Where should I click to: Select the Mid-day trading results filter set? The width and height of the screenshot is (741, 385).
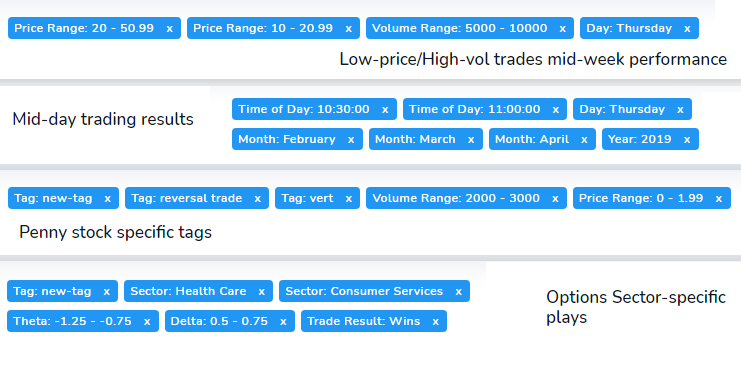(x=103, y=119)
